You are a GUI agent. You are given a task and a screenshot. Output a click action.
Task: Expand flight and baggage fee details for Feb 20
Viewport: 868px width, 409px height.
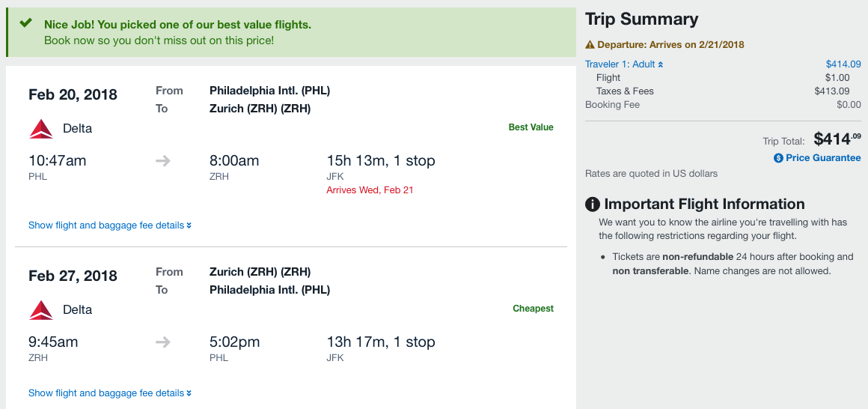pyautogui.click(x=109, y=225)
